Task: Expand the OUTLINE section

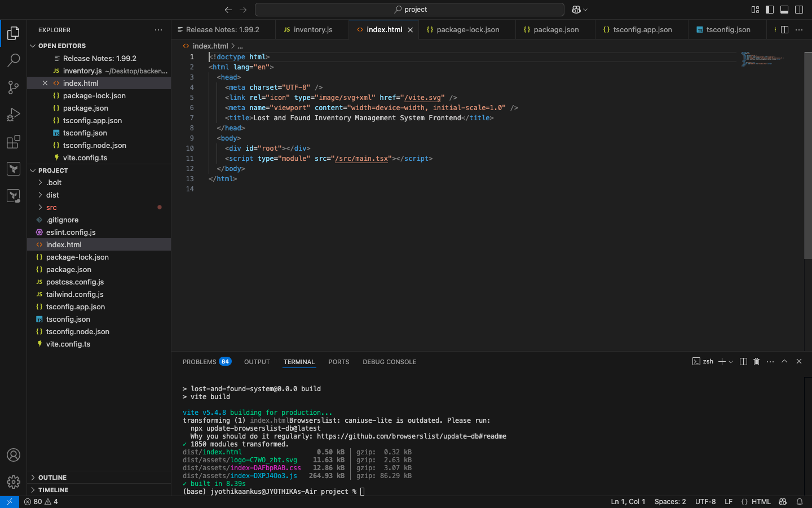Action: click(52, 478)
